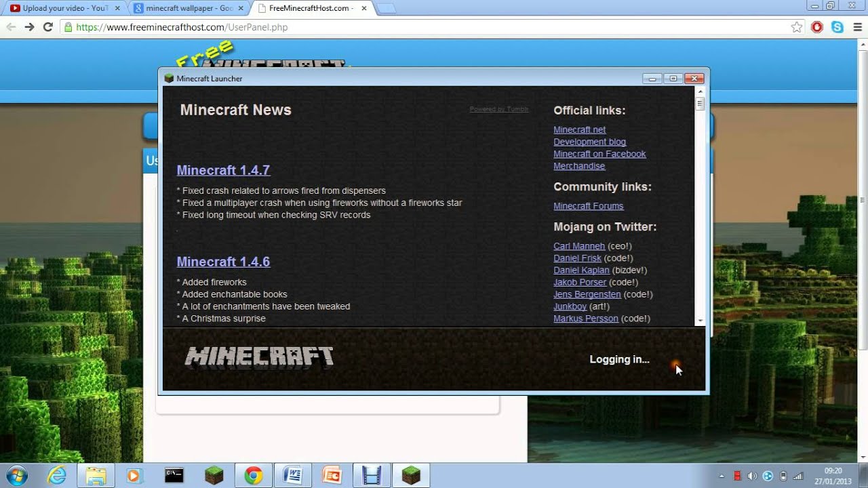The image size is (868, 488).
Task: Click the Powered by Tumblr link
Action: point(499,109)
